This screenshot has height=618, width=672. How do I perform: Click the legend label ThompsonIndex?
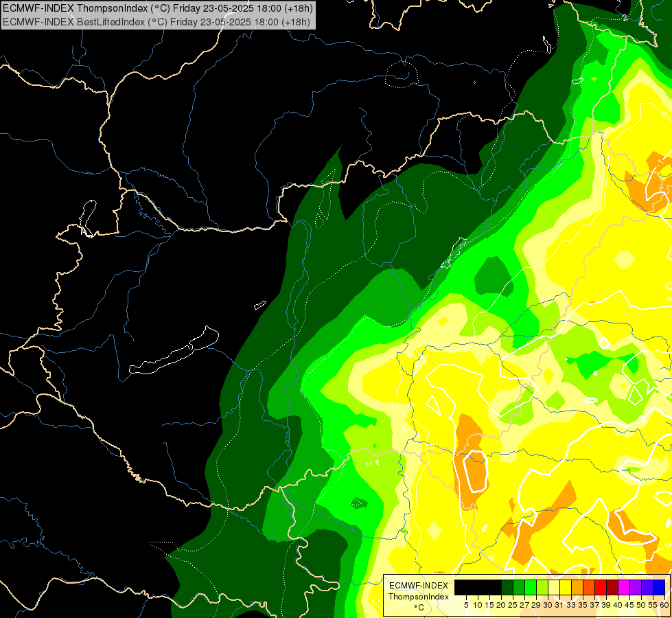coord(419,597)
